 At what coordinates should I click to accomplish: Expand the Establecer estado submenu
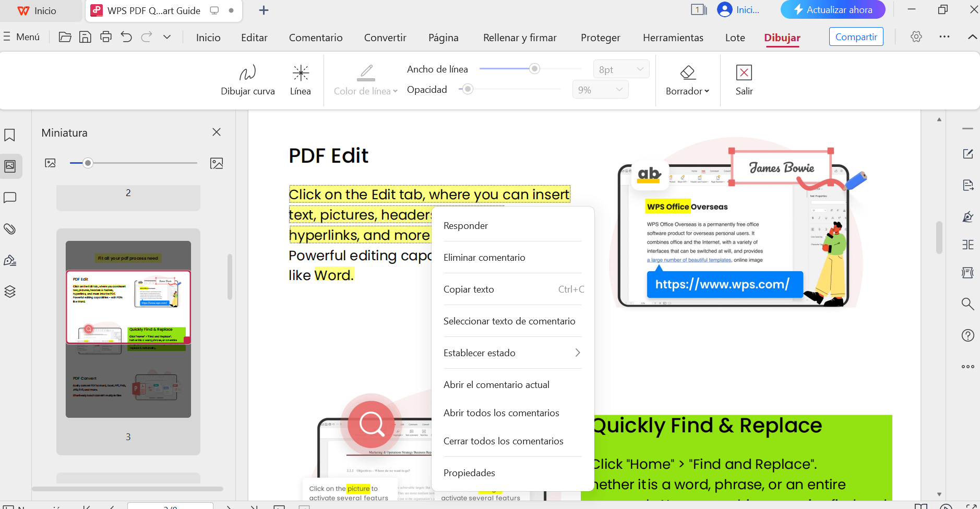[x=512, y=353]
